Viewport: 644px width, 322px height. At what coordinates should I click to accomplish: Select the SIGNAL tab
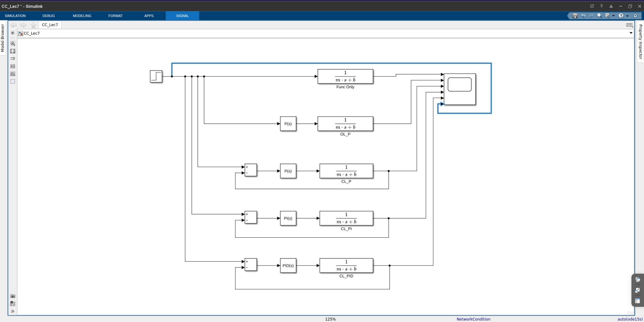tap(182, 16)
